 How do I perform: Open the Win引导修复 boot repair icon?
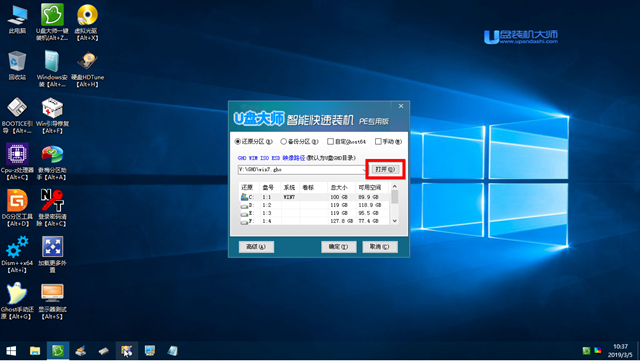(52, 115)
